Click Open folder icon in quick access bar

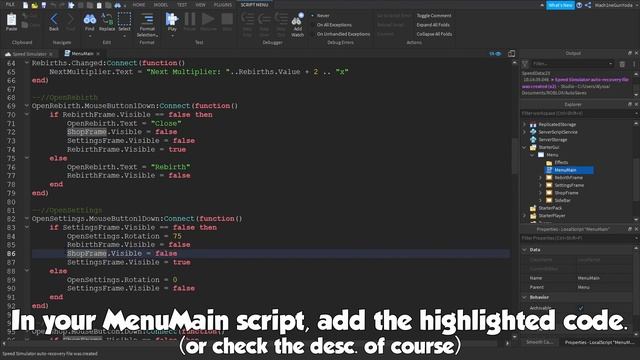click(35, 5)
